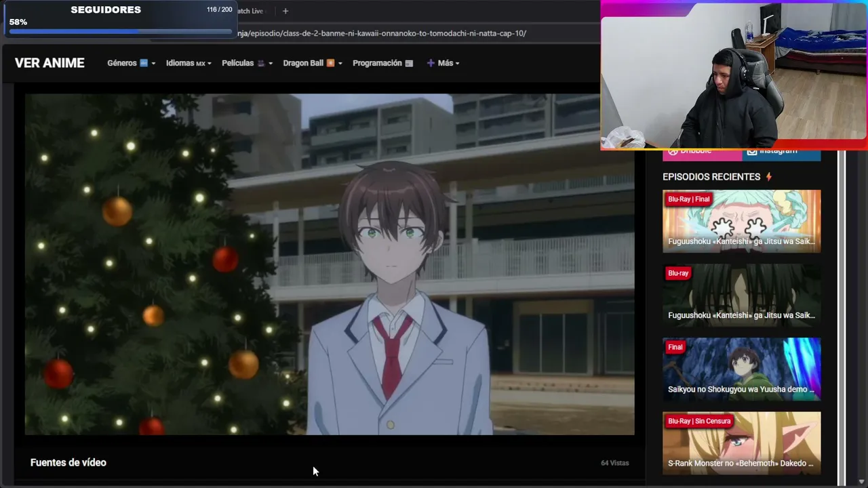Open the S-Rank Monster no Behemoth thumbnail
Image resolution: width=868 pixels, height=488 pixels.
tap(741, 443)
